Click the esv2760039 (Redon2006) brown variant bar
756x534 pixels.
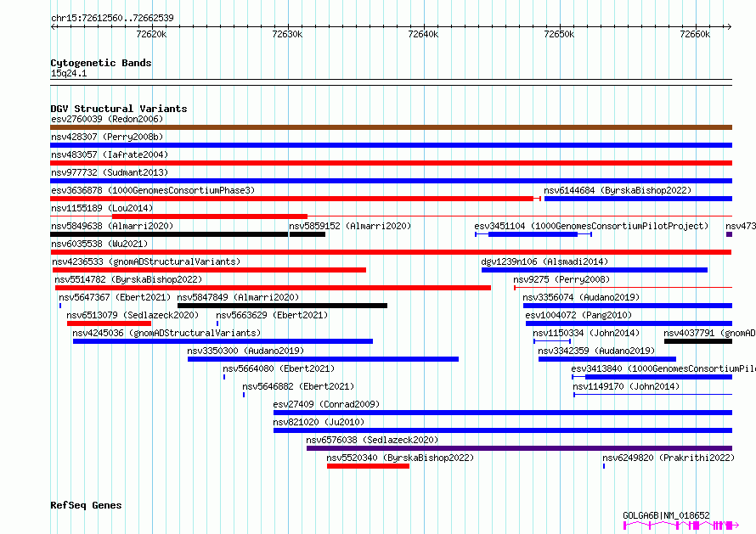[x=391, y=127]
